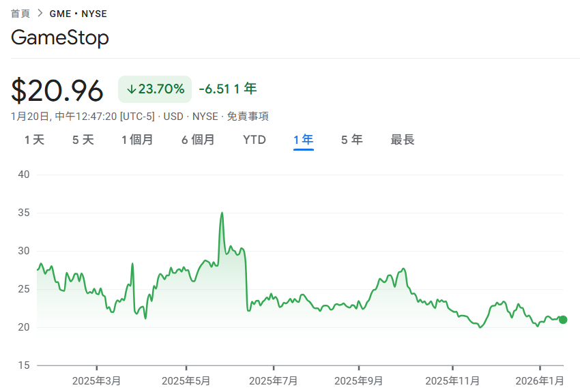Click the chart's highest peak near 35
580x392 pixels.
222,213
